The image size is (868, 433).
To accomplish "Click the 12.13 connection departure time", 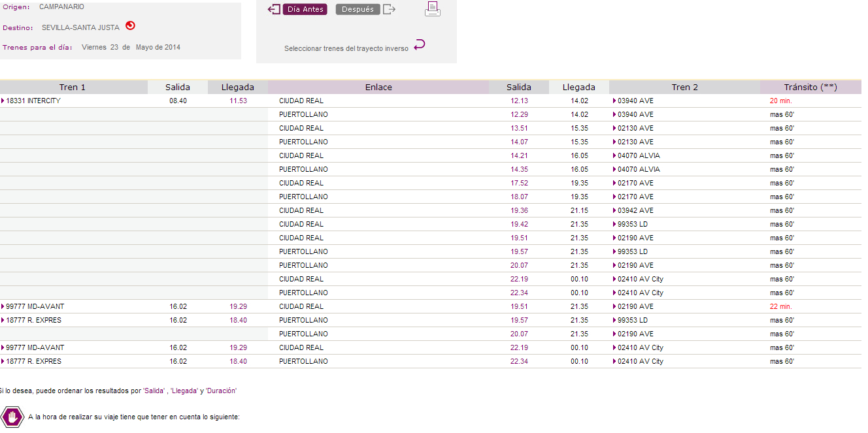I will (519, 101).
